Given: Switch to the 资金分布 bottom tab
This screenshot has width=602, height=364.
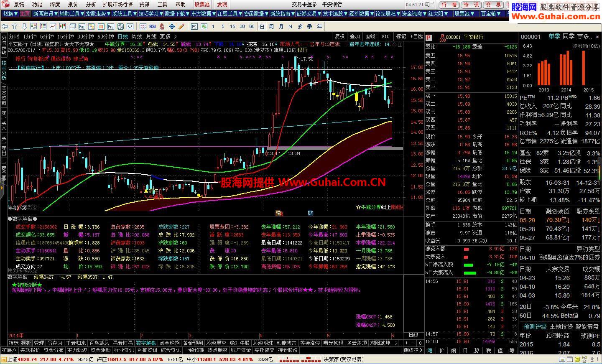Looking at the screenshot, I should click(x=54, y=350).
